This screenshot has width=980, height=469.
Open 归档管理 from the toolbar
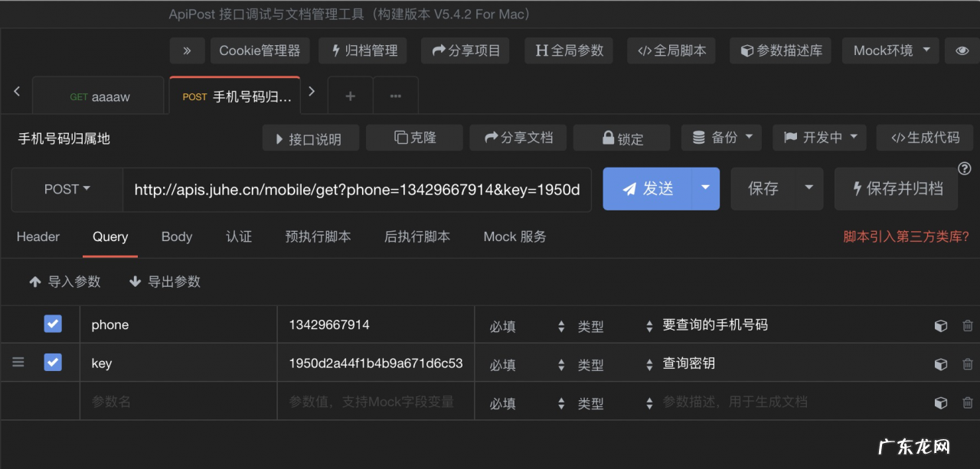click(362, 50)
